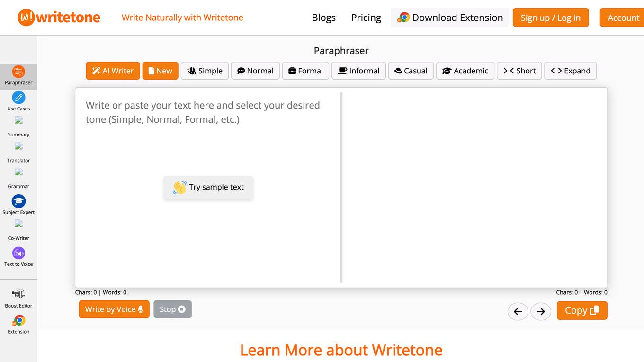Open the Subject Expert tool
The height and width of the screenshot is (362, 644).
pos(18,205)
